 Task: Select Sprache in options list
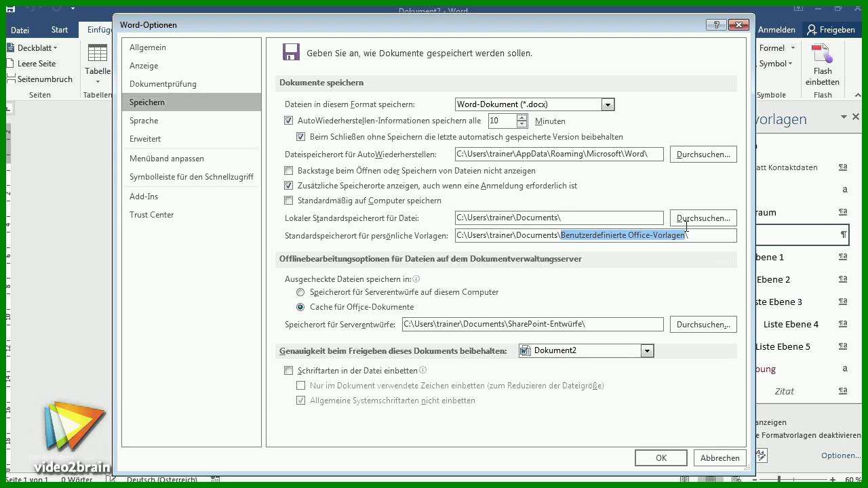click(191, 121)
